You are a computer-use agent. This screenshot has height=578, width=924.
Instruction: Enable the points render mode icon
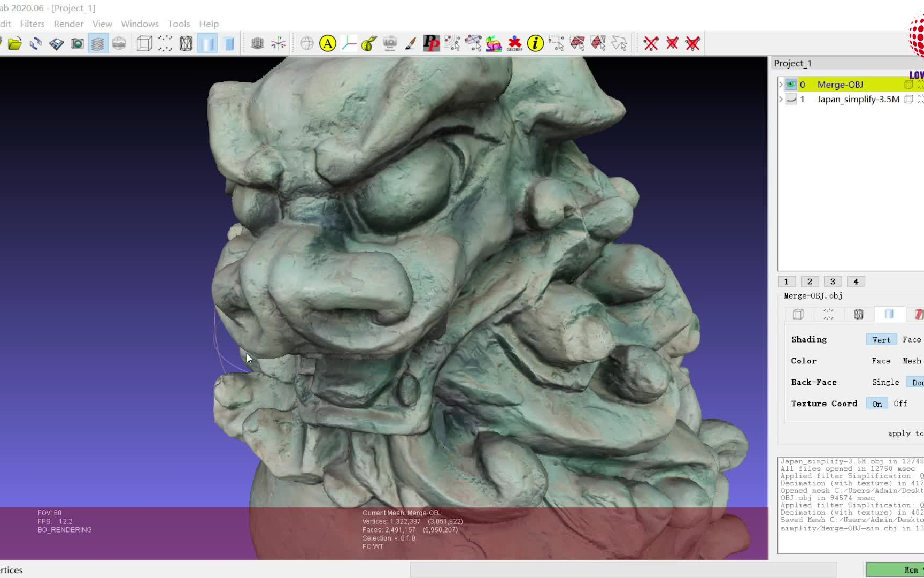tap(165, 43)
